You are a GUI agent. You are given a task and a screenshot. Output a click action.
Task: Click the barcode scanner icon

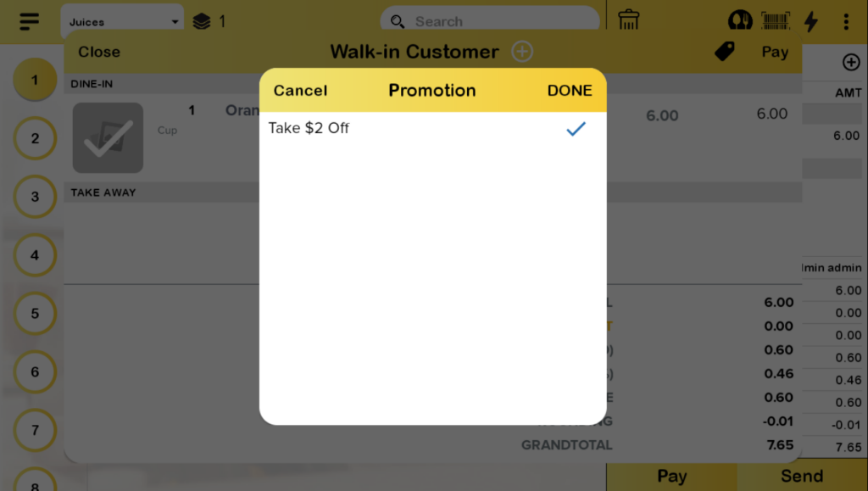[776, 21]
